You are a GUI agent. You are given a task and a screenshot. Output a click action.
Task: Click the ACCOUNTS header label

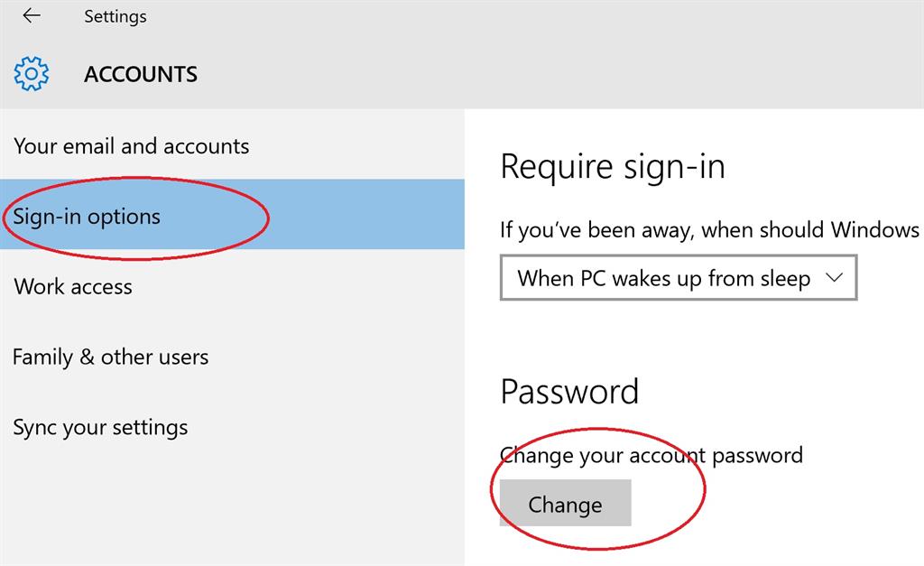[141, 74]
